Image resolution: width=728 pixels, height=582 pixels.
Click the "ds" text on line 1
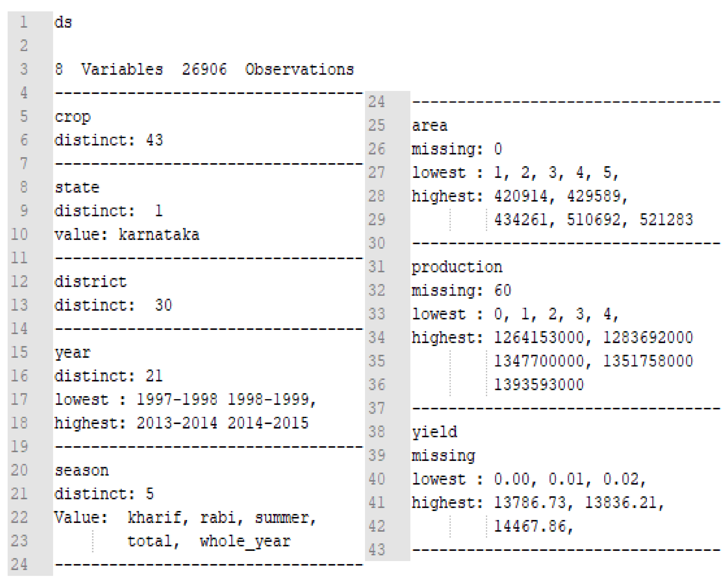tap(63, 23)
